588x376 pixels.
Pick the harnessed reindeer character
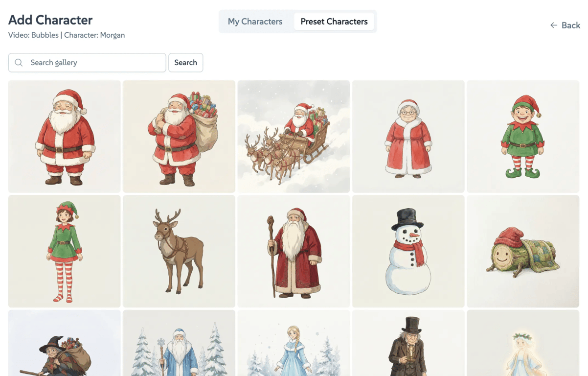coord(179,251)
